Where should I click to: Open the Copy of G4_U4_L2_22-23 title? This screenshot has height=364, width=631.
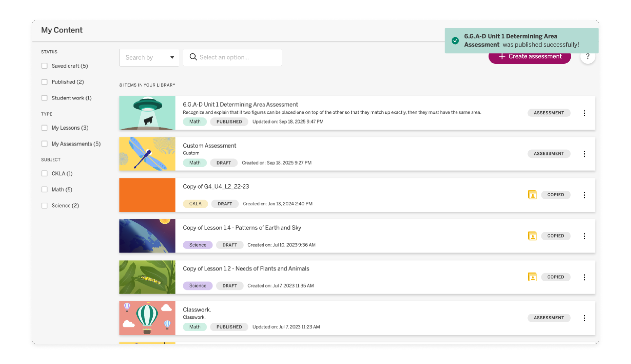coord(216,186)
